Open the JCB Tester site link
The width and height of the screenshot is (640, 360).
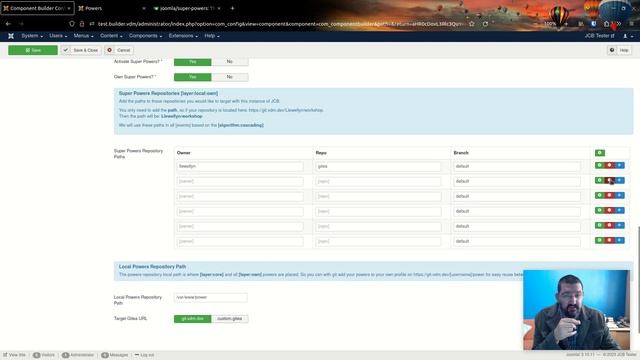599,36
